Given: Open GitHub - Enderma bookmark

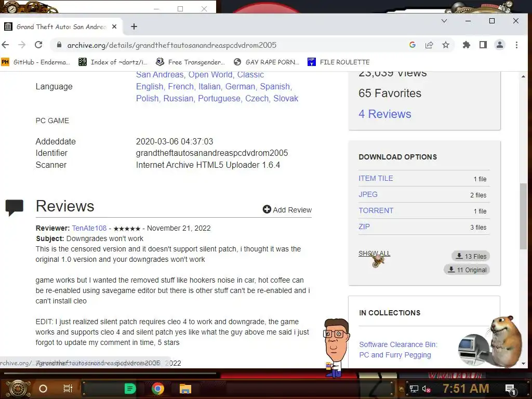Looking at the screenshot, I should point(36,62).
